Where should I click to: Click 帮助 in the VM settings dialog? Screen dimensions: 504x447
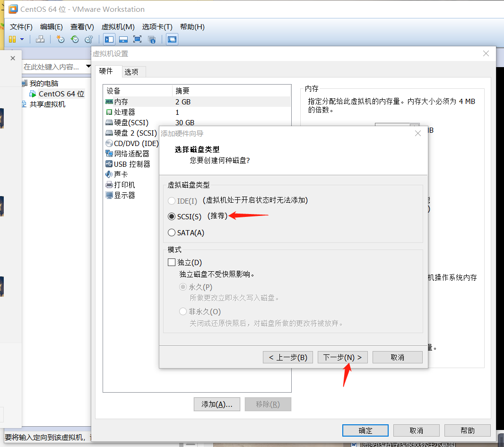(x=468, y=430)
